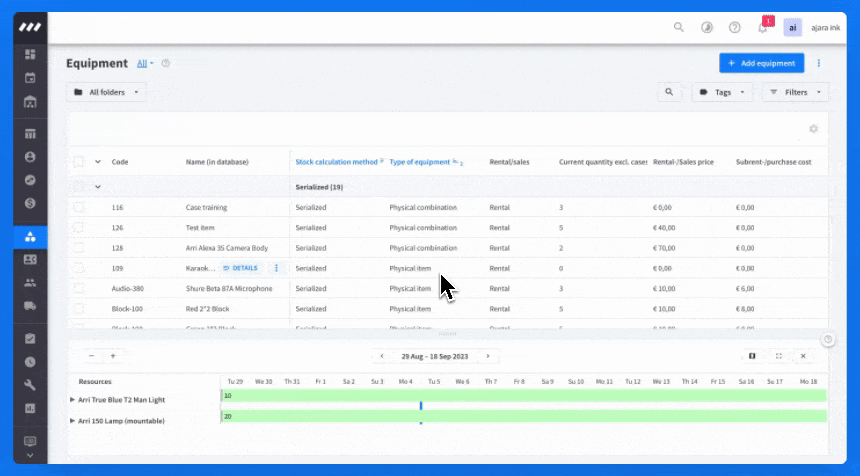Click the top bar search magnifier icon
This screenshot has height=476, width=860.
(x=678, y=27)
